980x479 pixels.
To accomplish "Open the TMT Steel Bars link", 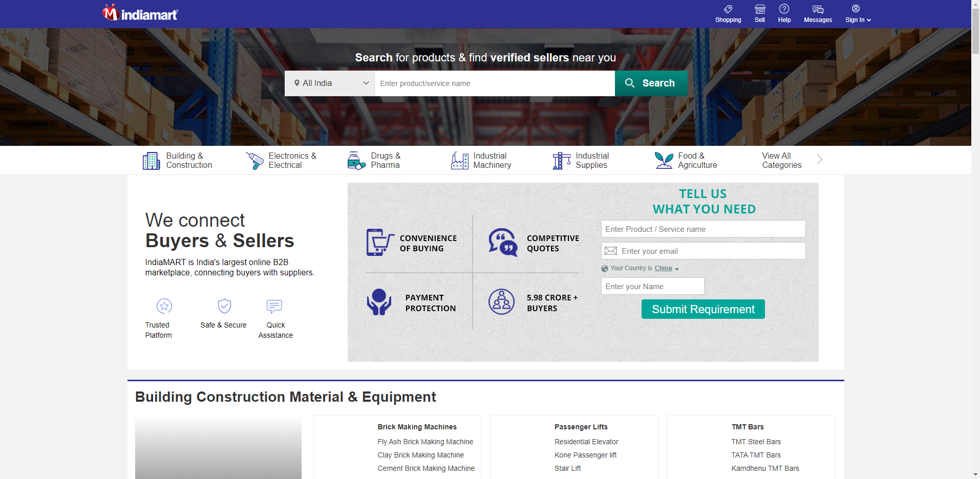I will coord(756,442).
